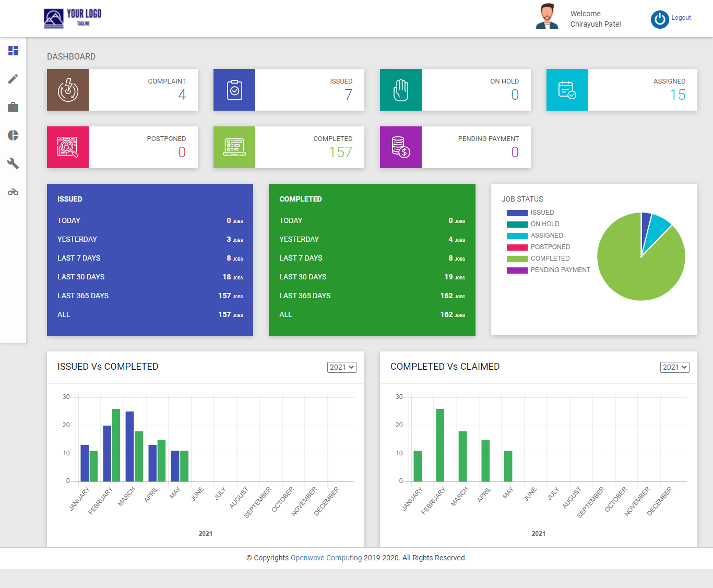Open the dashboard grid icon in sidebar
This screenshot has width=713, height=588.
pyautogui.click(x=13, y=51)
